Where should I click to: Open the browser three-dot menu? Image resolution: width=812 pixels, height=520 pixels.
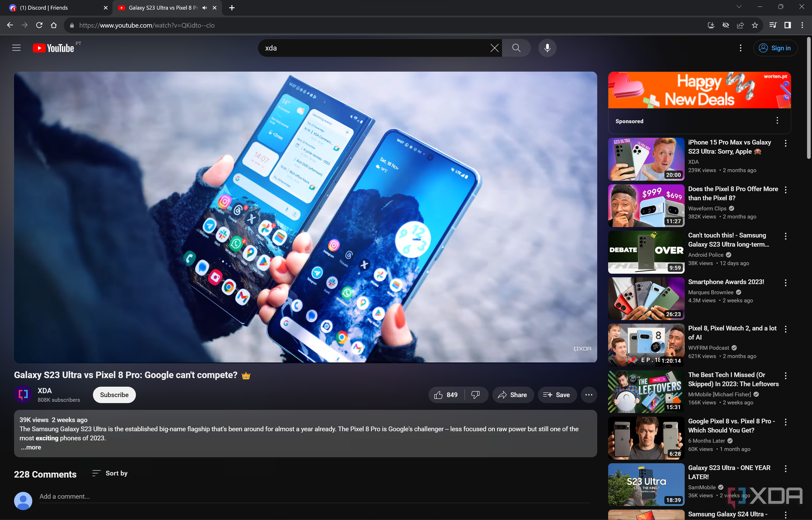tap(802, 25)
